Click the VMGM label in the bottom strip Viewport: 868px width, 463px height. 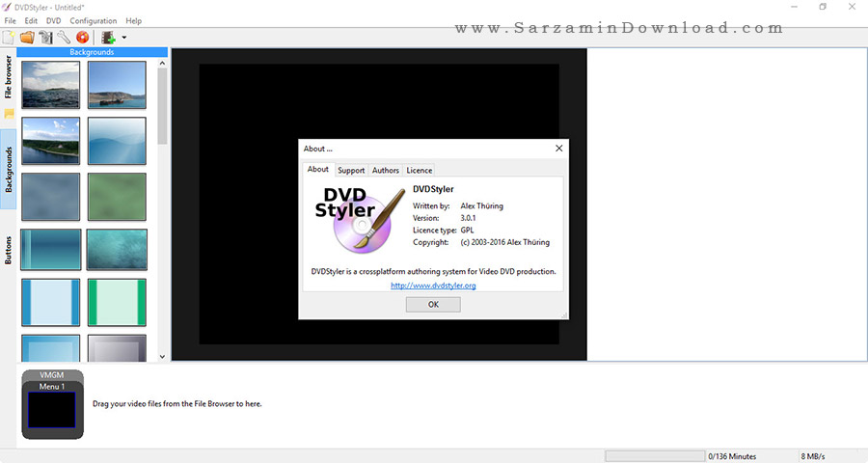[51, 375]
